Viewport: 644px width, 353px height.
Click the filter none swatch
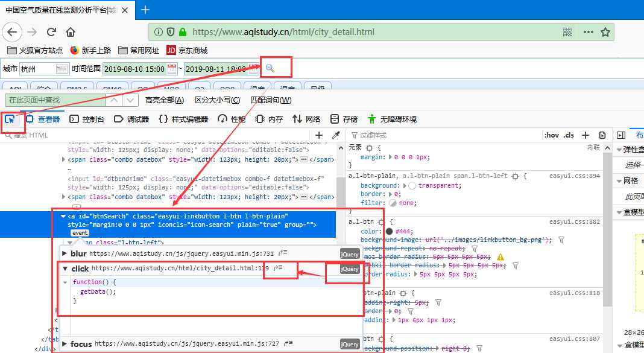tap(393, 203)
